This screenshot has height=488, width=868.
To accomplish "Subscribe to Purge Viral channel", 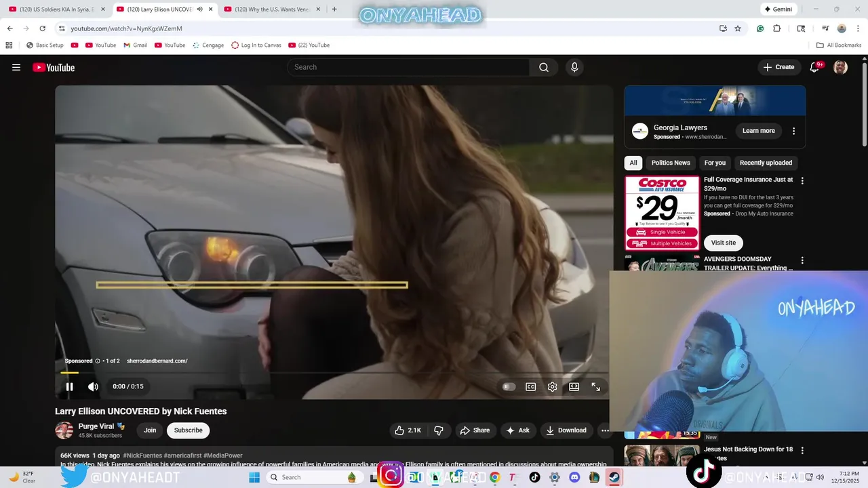I will [x=188, y=430].
